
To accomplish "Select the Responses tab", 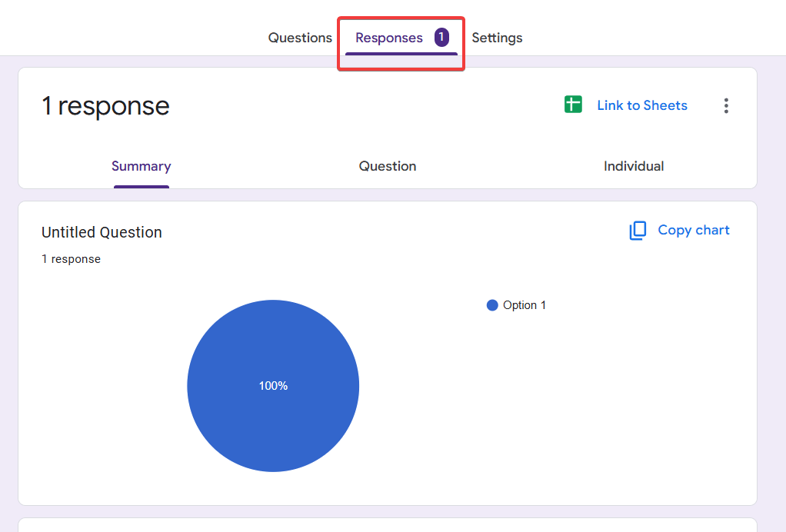I will pos(389,38).
